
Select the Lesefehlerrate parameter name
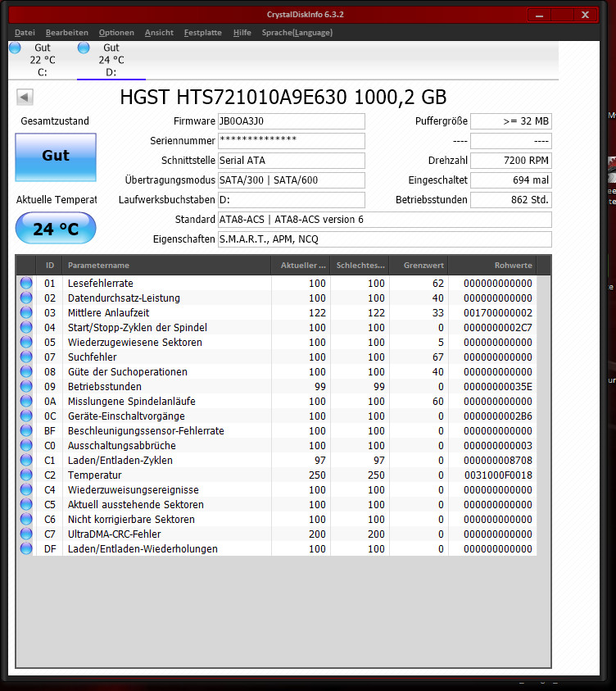click(101, 283)
